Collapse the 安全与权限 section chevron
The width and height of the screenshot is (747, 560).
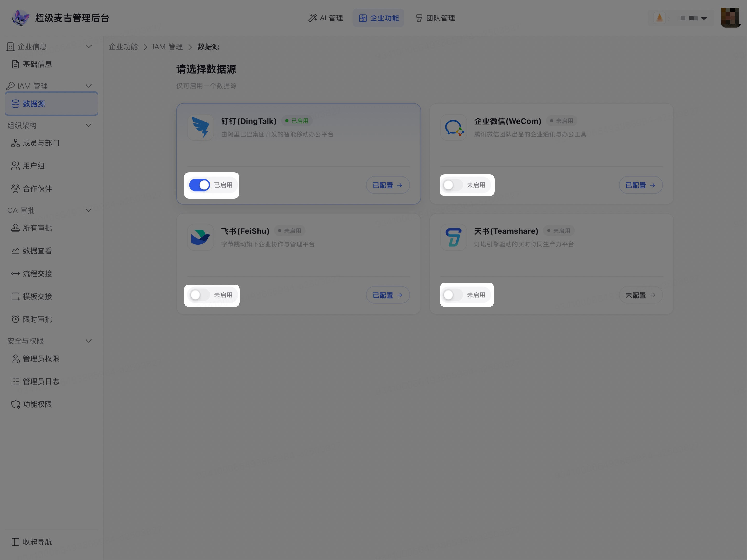88,341
